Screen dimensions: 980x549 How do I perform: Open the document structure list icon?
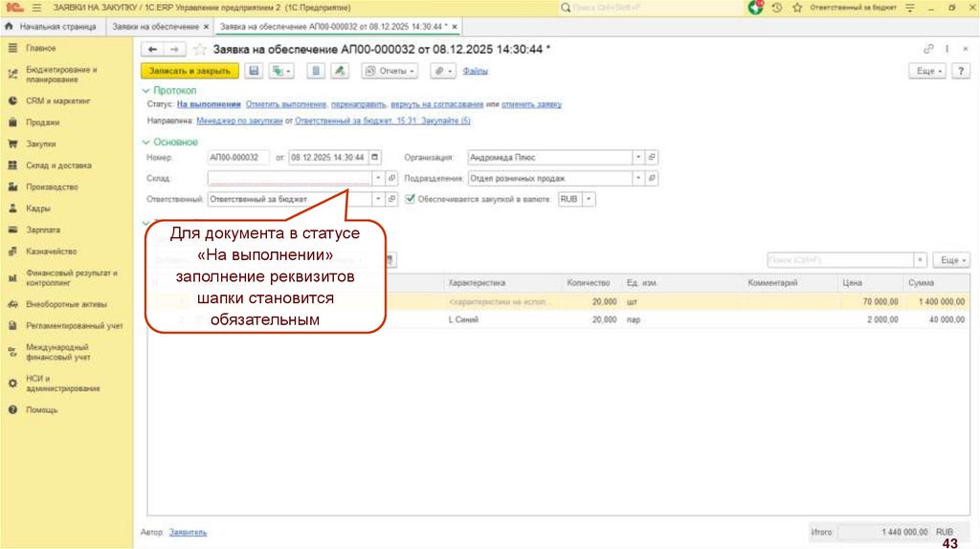click(316, 71)
